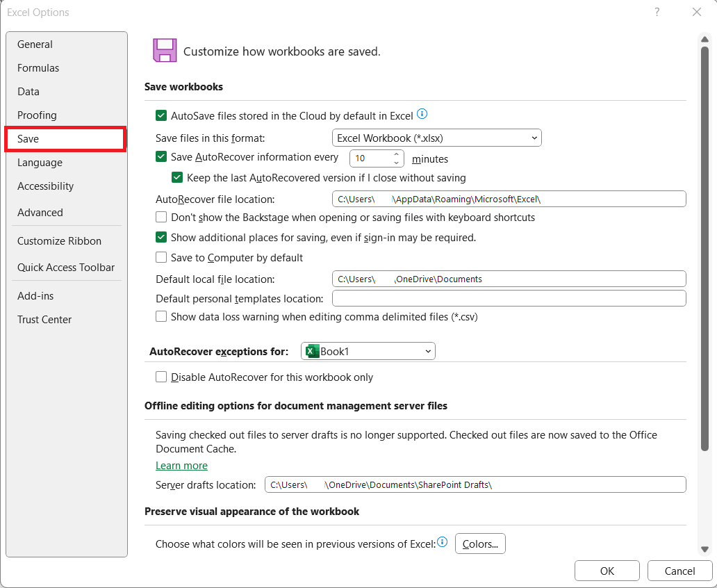Select the Save category
717x588 pixels.
pos(65,139)
